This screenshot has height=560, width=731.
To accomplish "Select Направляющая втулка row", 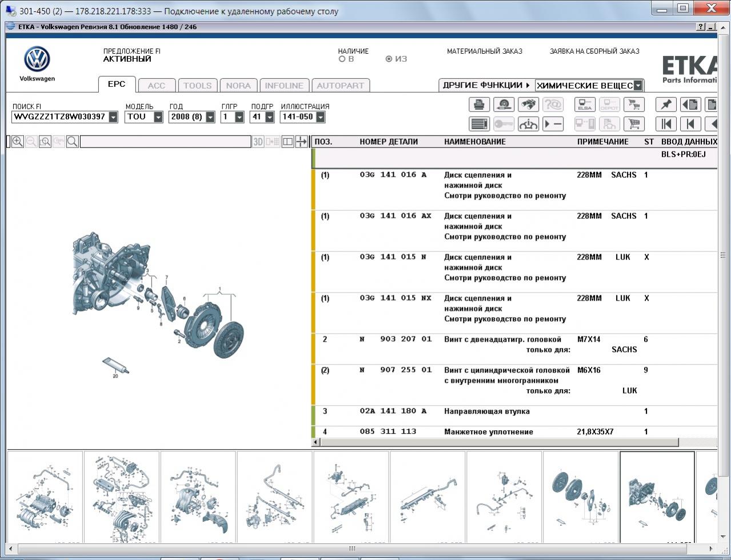I will click(x=514, y=416).
